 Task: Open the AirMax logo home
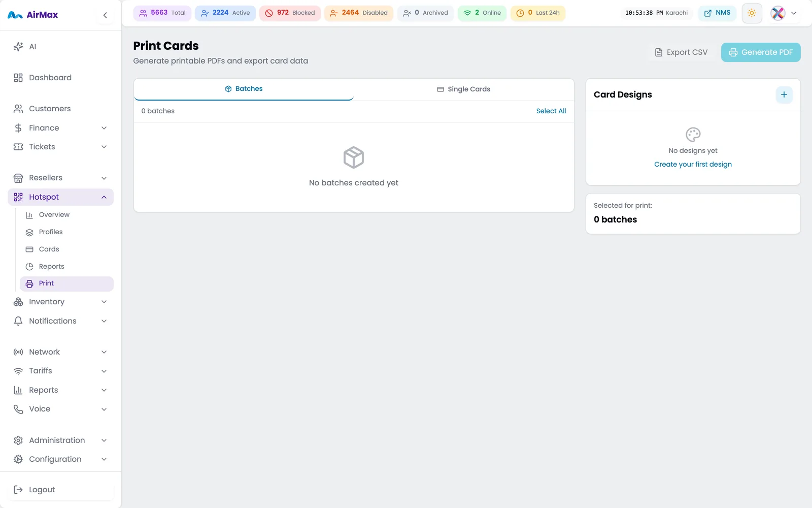click(33, 15)
